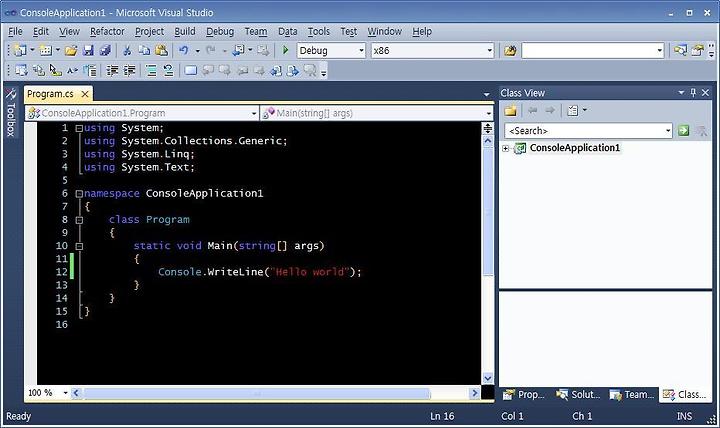Open the Build menu
This screenshot has height=428, width=720.
tap(185, 31)
